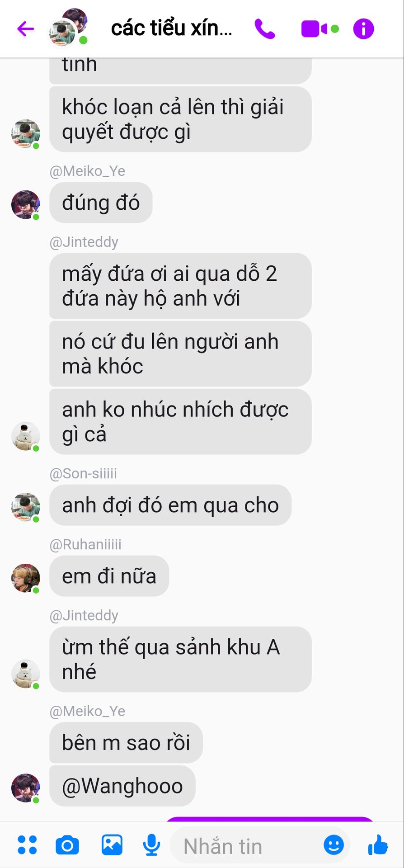This screenshot has height=868, width=404.
Task: Tap the purple back arrow
Action: pyautogui.click(x=26, y=29)
